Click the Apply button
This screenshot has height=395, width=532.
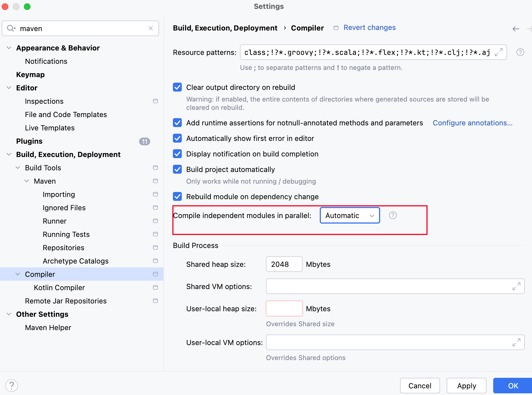pos(466,386)
